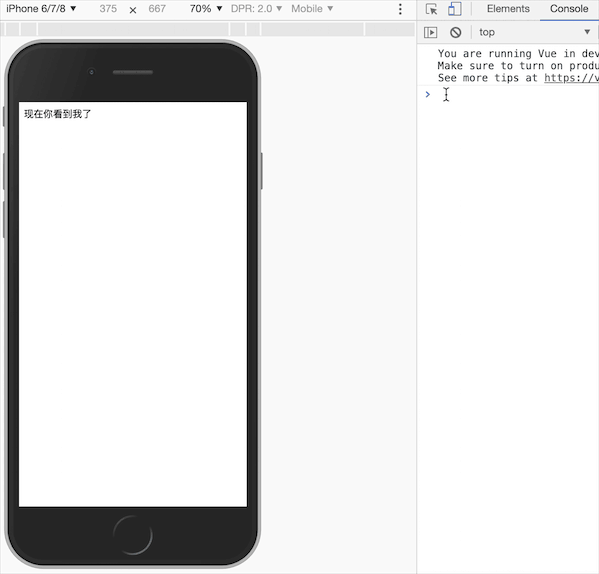Screen dimensions: 599x574
Task: Open the 70% zoom dropdown
Action: point(206,8)
